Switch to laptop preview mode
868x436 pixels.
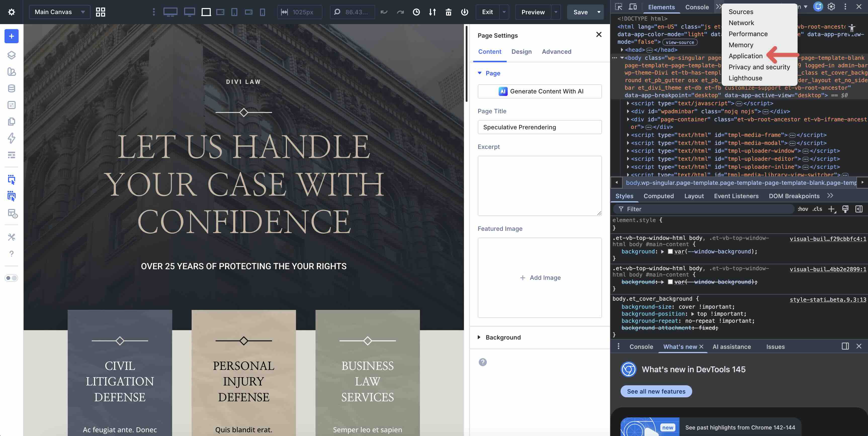click(206, 12)
